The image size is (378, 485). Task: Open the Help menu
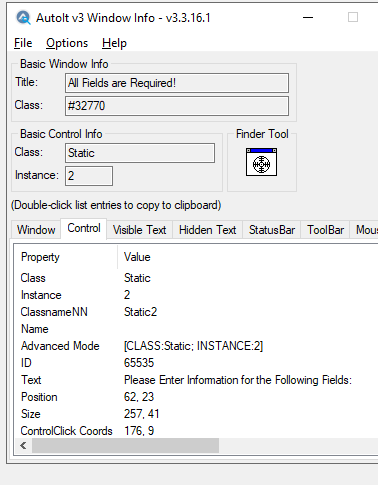point(114,43)
